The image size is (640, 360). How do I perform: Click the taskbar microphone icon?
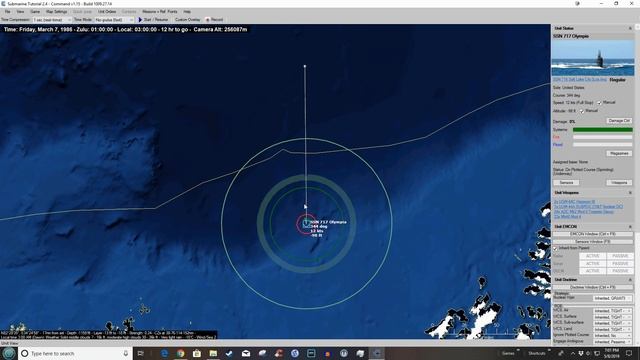pos(126,353)
